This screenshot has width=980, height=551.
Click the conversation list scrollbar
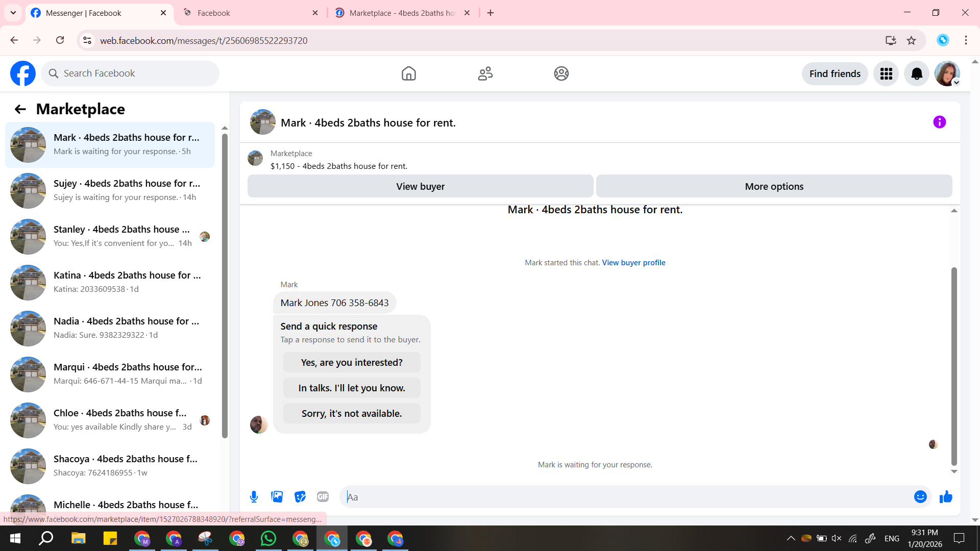[x=225, y=286]
